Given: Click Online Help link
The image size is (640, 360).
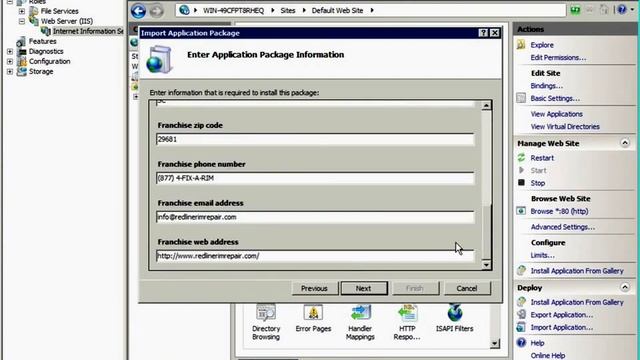Looking at the screenshot, I should (548, 356).
